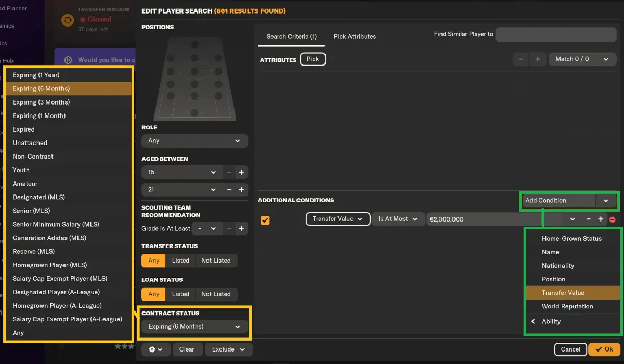Decrease the maximum age with minus
The width and height of the screenshot is (624, 364).
(x=229, y=190)
